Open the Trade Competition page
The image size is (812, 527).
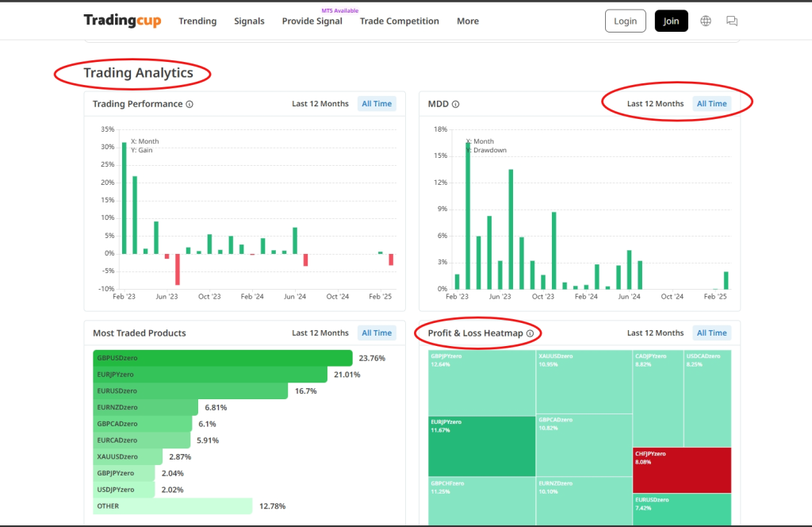click(x=399, y=21)
